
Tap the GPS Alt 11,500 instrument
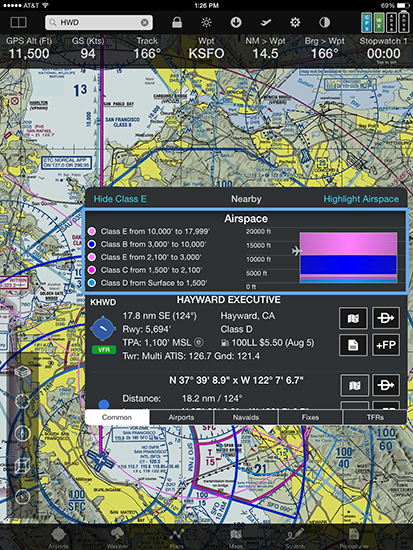coord(29,48)
